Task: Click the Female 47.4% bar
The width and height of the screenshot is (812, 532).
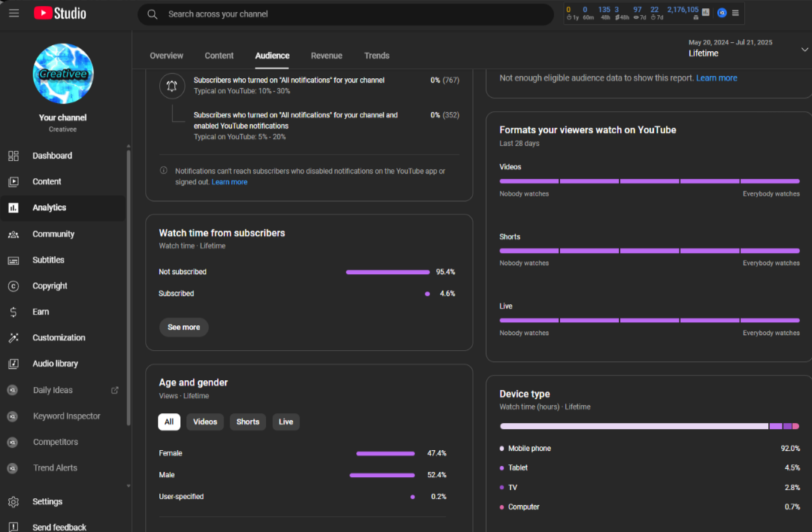Action: (x=385, y=453)
